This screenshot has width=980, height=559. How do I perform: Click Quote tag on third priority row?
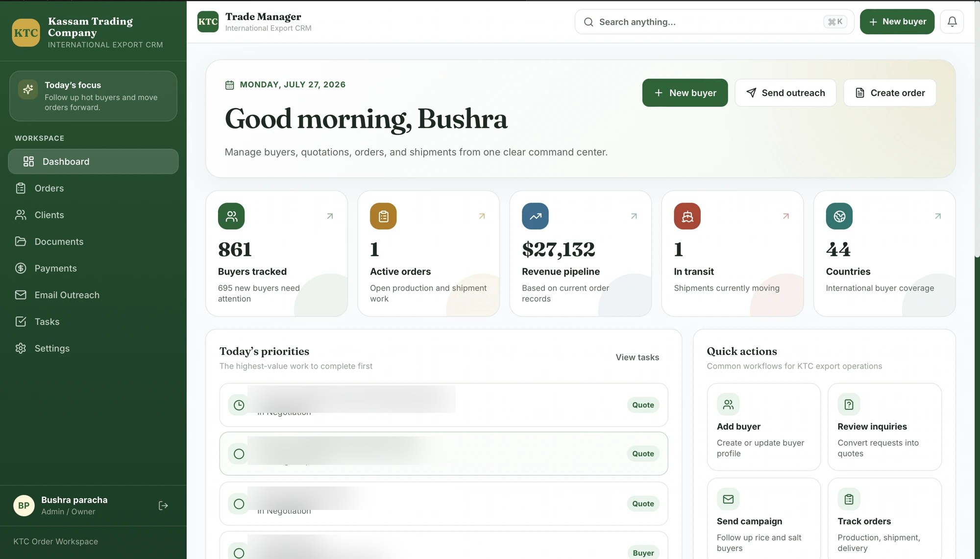point(643,504)
